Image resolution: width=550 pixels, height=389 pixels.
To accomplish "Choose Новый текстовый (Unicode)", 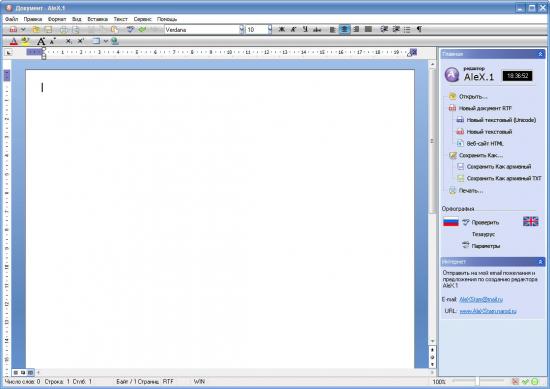I will (x=501, y=120).
